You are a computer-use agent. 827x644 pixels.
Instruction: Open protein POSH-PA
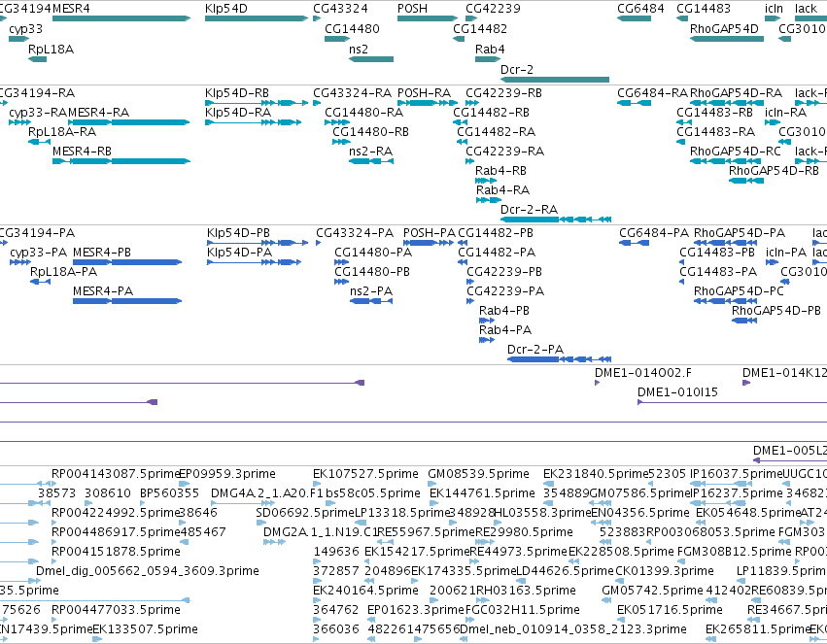tap(430, 233)
